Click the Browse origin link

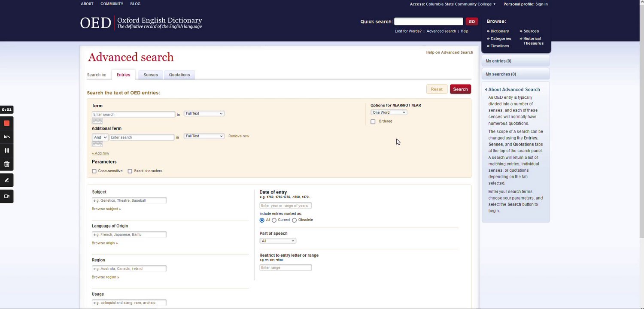coord(104,243)
